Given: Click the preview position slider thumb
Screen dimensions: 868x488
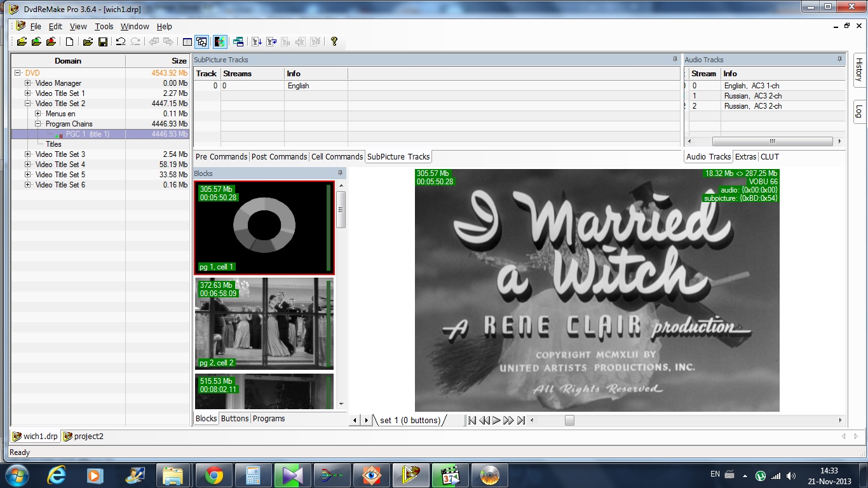Looking at the screenshot, I should [x=569, y=420].
